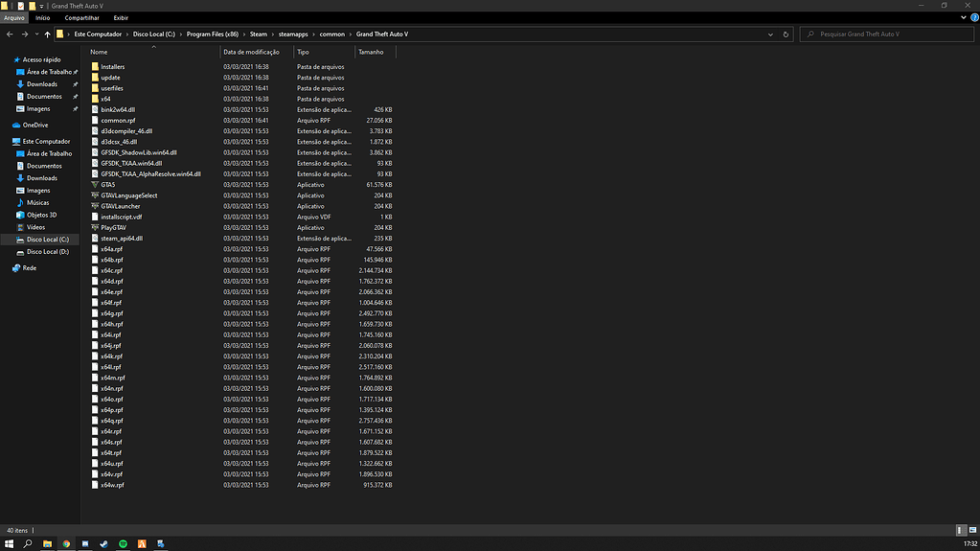Open Spotify from the taskbar
980x551 pixels.
123,543
